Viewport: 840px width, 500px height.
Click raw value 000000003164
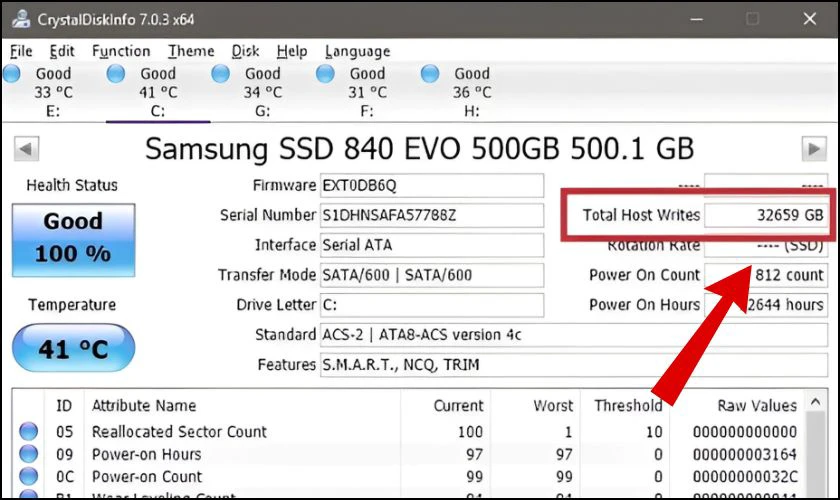[x=745, y=454]
